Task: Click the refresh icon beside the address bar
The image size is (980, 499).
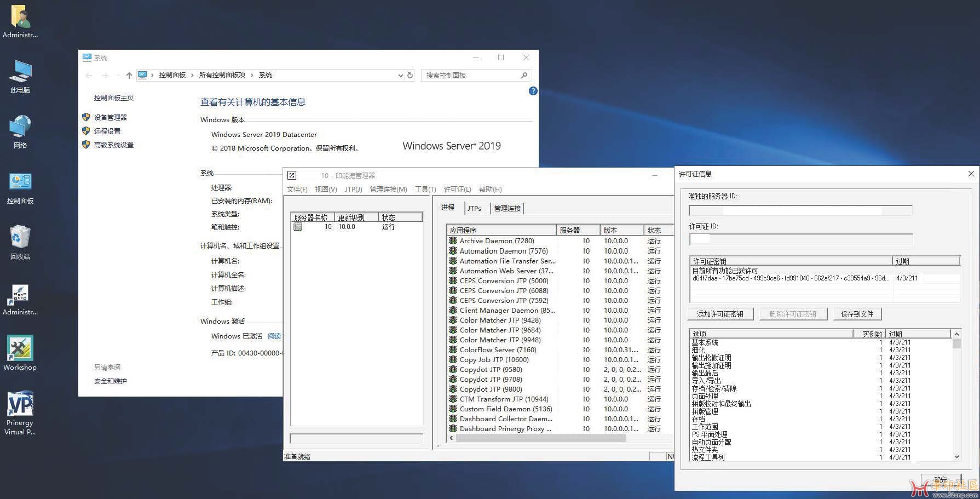Action: [x=410, y=76]
